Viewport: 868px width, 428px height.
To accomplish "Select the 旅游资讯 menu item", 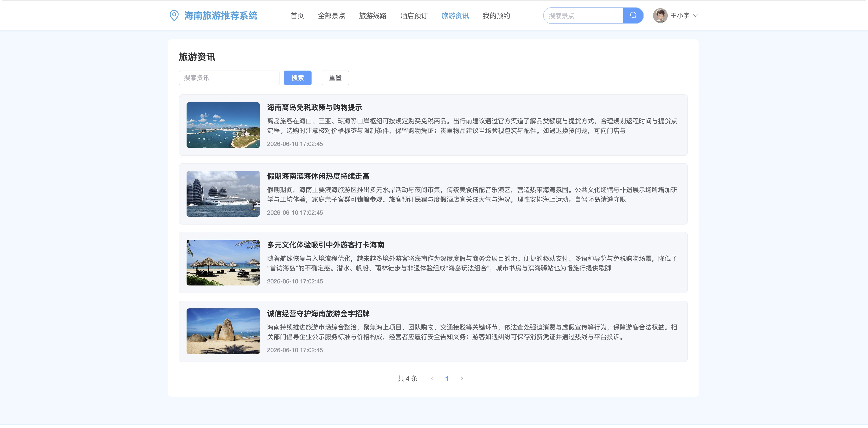I will [455, 16].
